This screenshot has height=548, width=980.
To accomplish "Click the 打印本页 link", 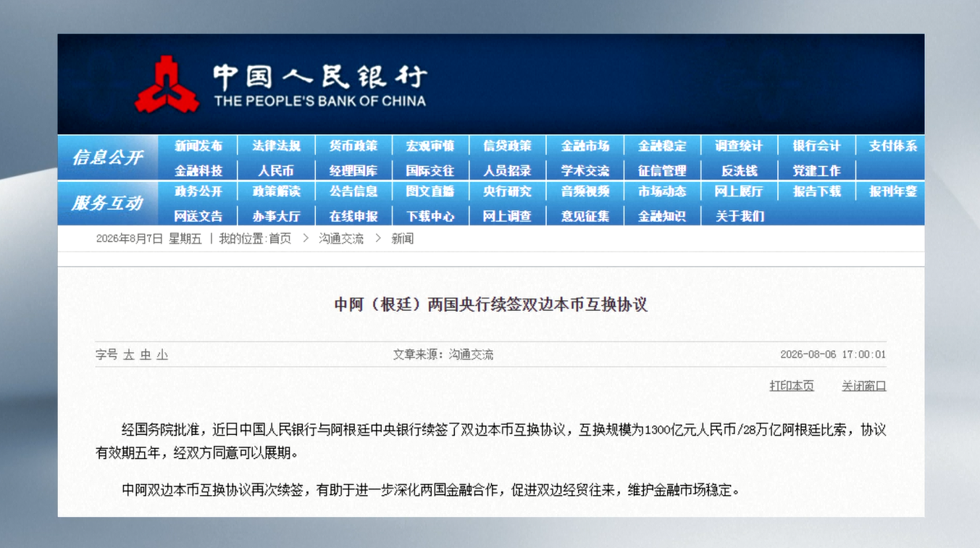I will pyautogui.click(x=792, y=386).
